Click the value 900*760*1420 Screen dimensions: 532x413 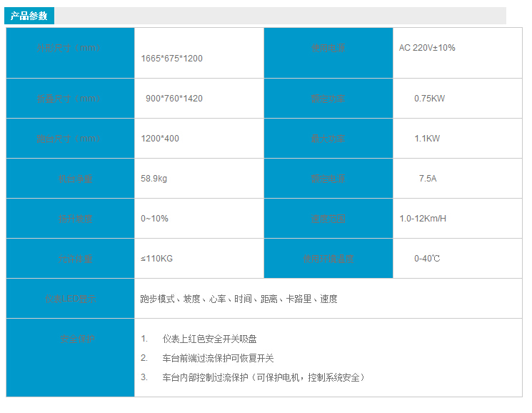pos(174,99)
